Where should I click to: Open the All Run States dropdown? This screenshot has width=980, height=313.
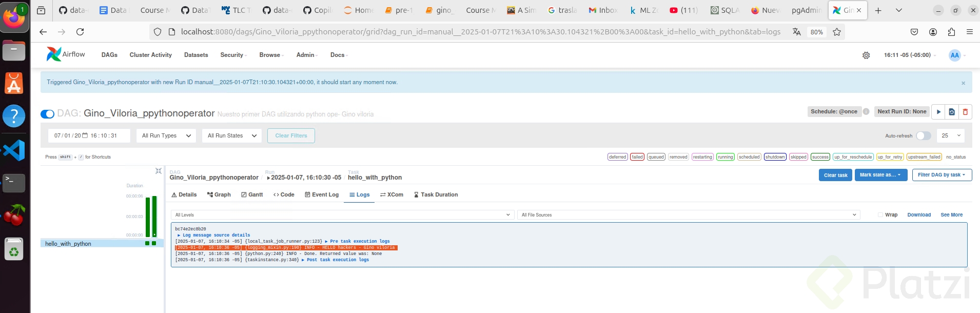pos(232,136)
